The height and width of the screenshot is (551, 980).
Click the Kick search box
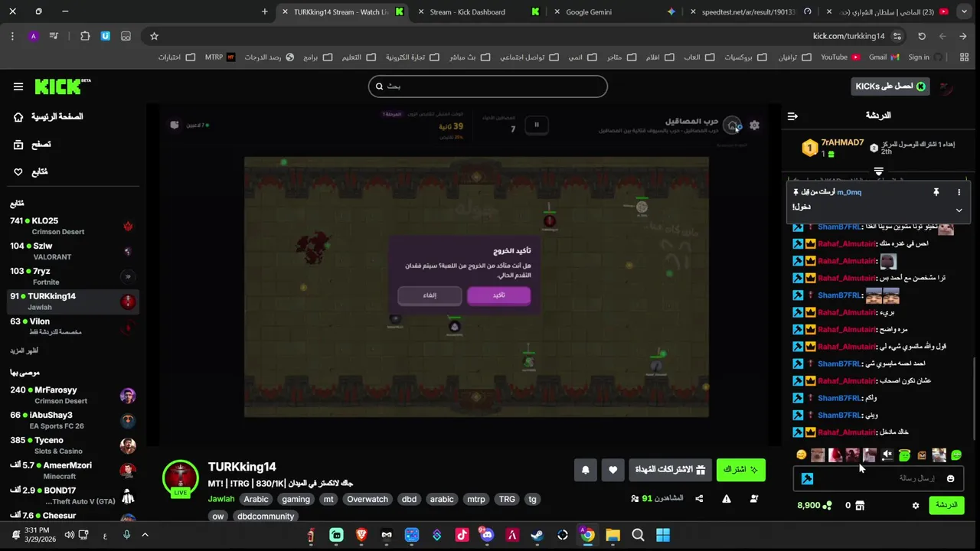488,86
